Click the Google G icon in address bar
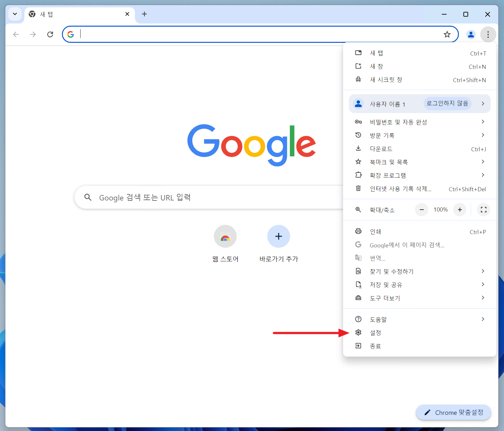This screenshot has height=431, width=504. tap(71, 34)
